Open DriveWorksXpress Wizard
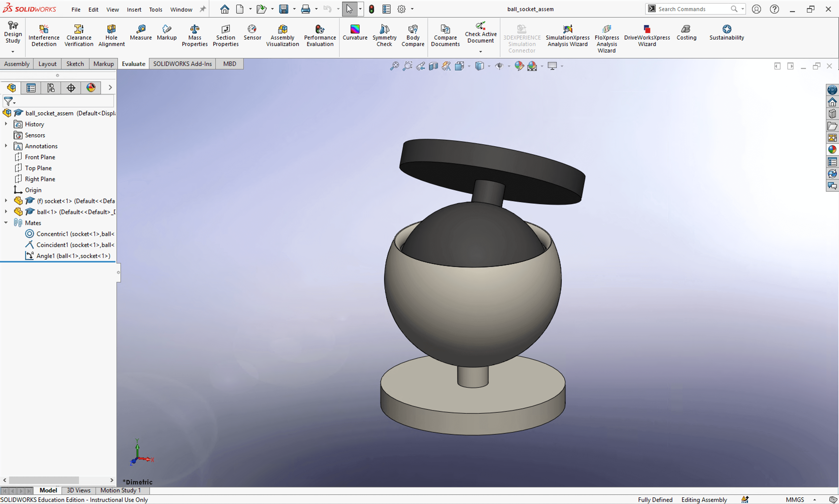The image size is (839, 504). click(647, 36)
